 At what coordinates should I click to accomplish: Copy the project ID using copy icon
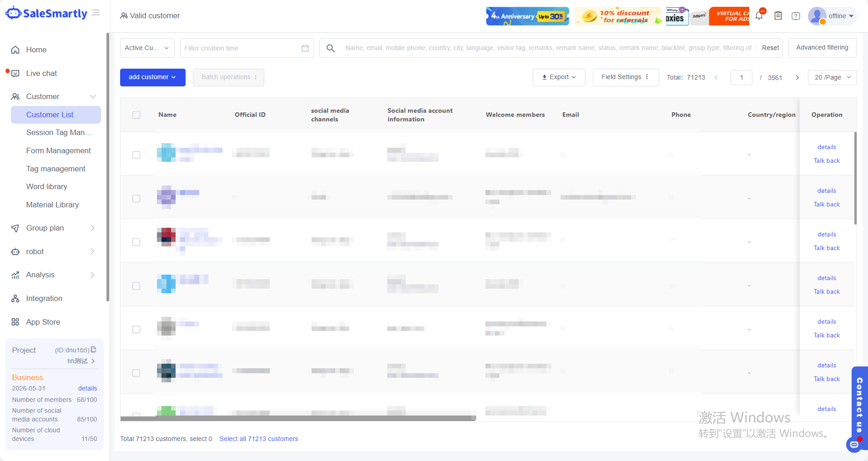[94, 350]
